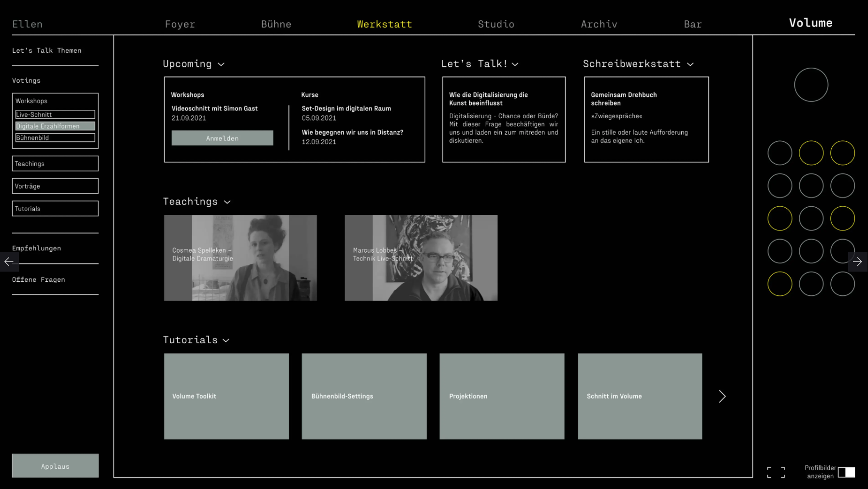
Task: Expand the Let's Talk! section chevron
Action: pyautogui.click(x=515, y=64)
